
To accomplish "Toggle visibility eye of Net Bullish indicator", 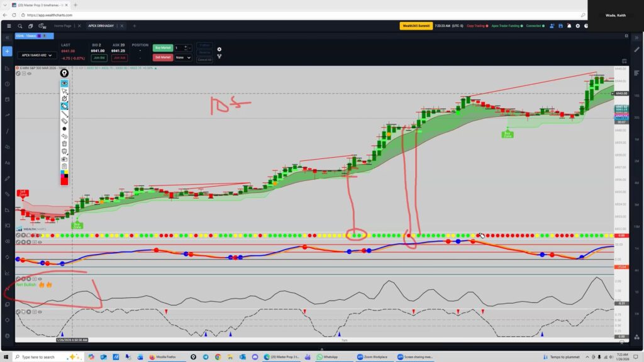I will (x=40, y=278).
